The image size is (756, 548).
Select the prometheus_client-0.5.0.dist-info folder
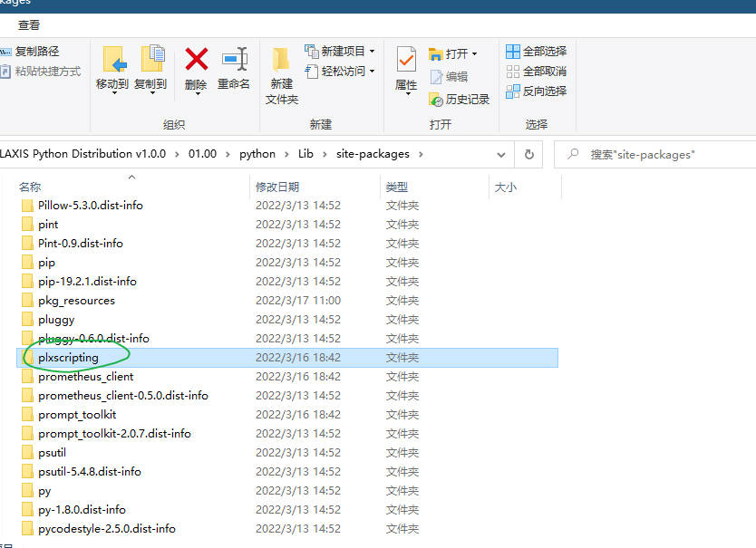point(123,396)
